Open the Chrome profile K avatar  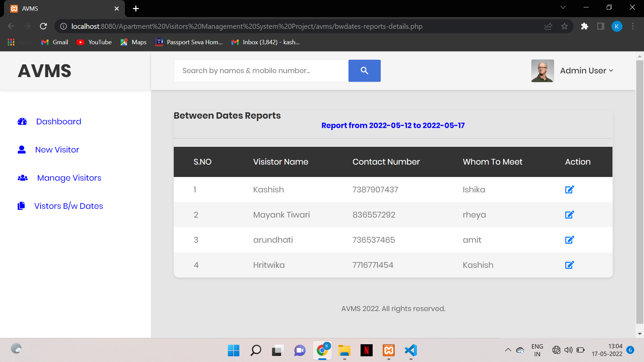617,26
